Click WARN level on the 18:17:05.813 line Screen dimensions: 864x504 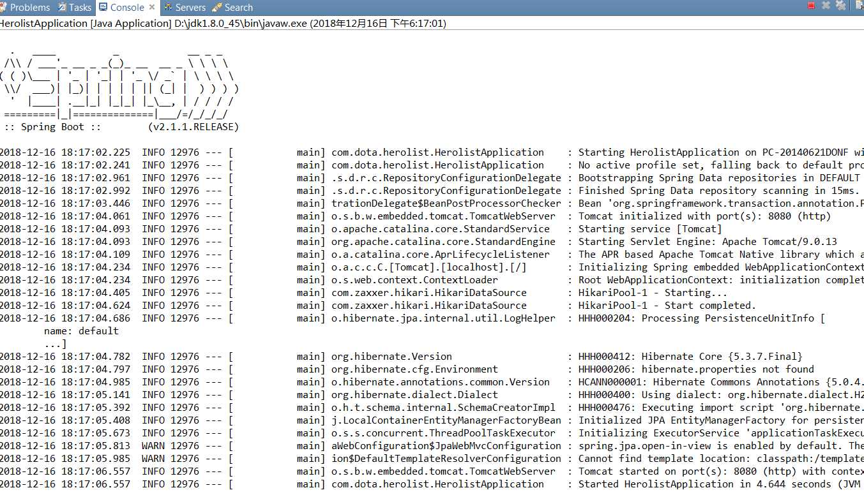[x=153, y=446]
